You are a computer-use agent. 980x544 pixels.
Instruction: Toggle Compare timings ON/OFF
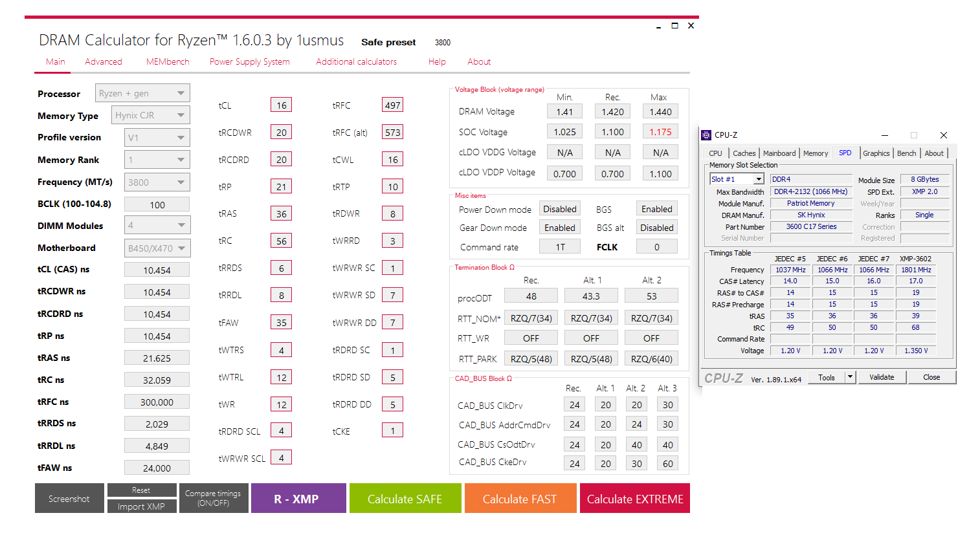point(213,498)
